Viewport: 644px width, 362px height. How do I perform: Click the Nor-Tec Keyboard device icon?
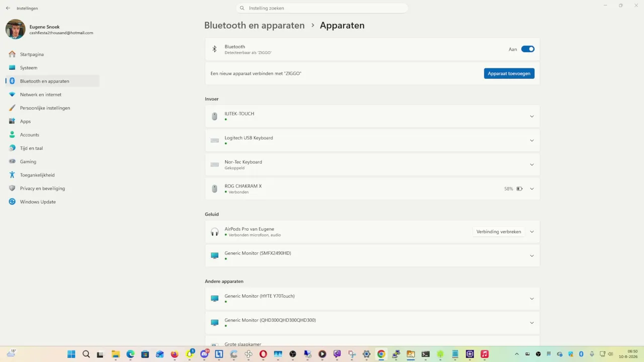coord(214,164)
